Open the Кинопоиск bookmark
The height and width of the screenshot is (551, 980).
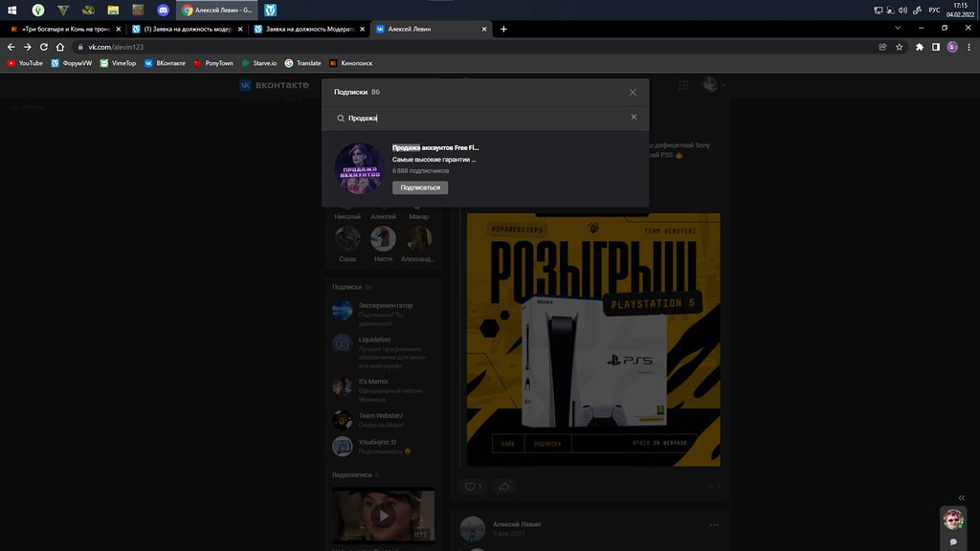click(351, 63)
